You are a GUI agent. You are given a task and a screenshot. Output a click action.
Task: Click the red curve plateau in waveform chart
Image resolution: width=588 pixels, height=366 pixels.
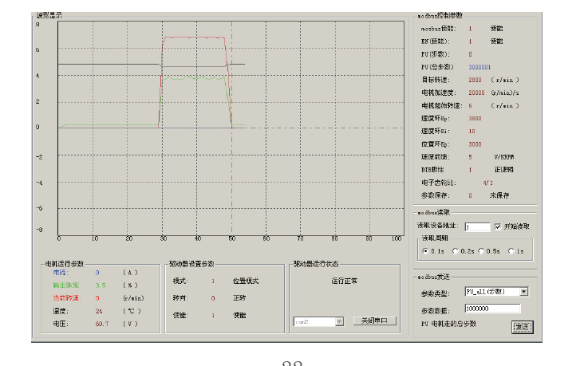[x=195, y=37]
